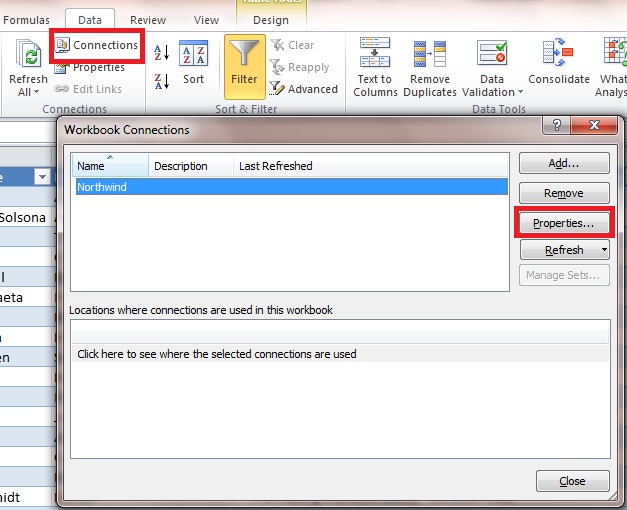Sort A to Z ascending icon
627x510 pixels.
(162, 53)
